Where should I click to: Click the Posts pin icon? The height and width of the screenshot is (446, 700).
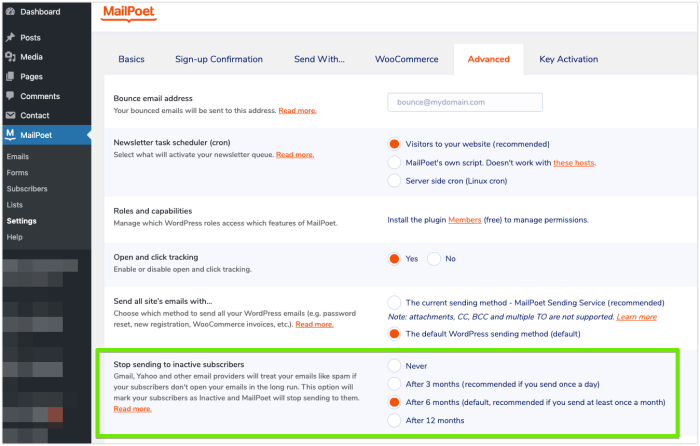point(10,38)
